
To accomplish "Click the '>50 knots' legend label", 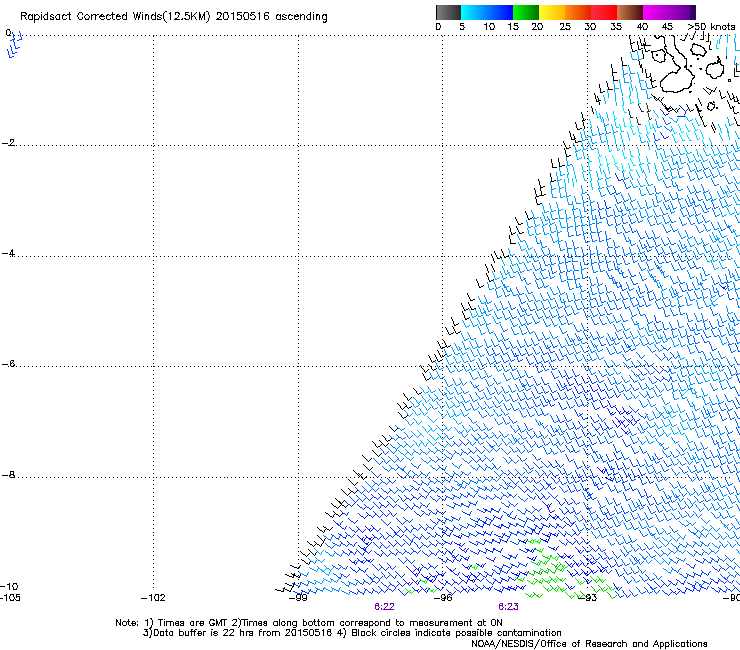I will [711, 27].
